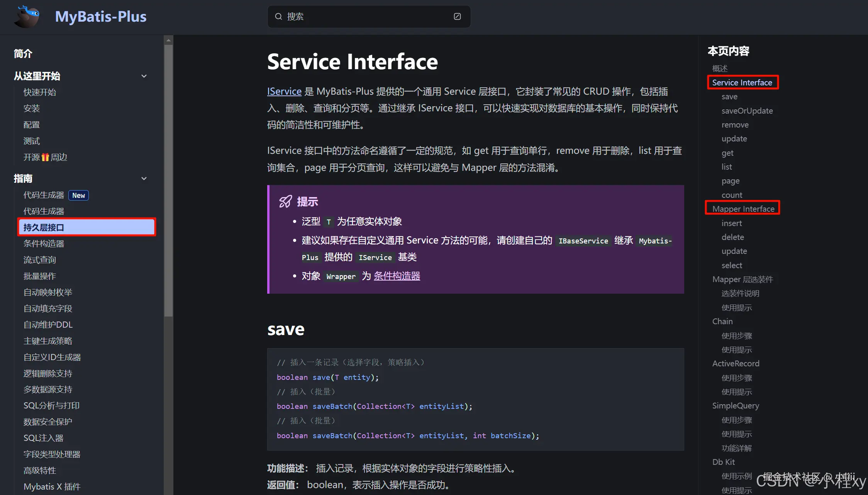
Task: Click inside the 搜索 input field
Action: [348, 17]
